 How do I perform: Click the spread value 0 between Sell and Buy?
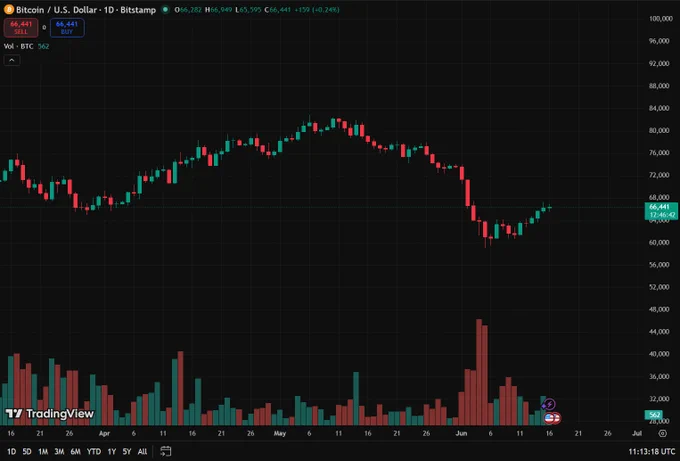[x=44, y=28]
